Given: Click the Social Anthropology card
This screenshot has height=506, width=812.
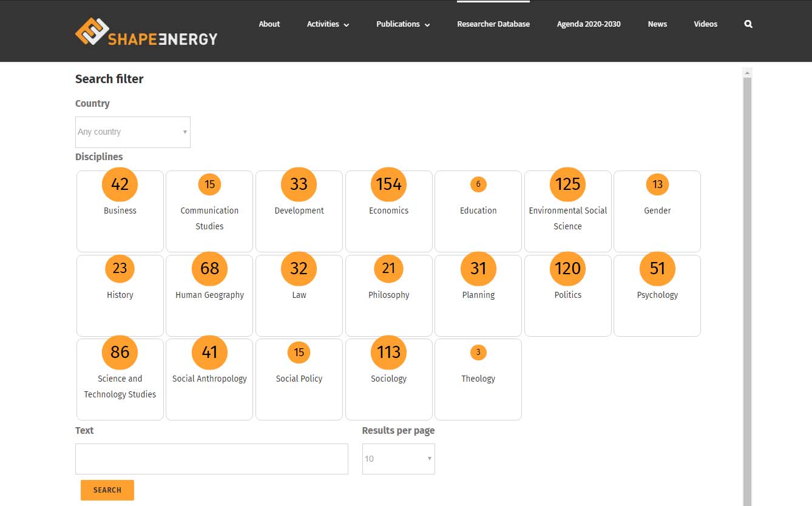Looking at the screenshot, I should (209, 379).
